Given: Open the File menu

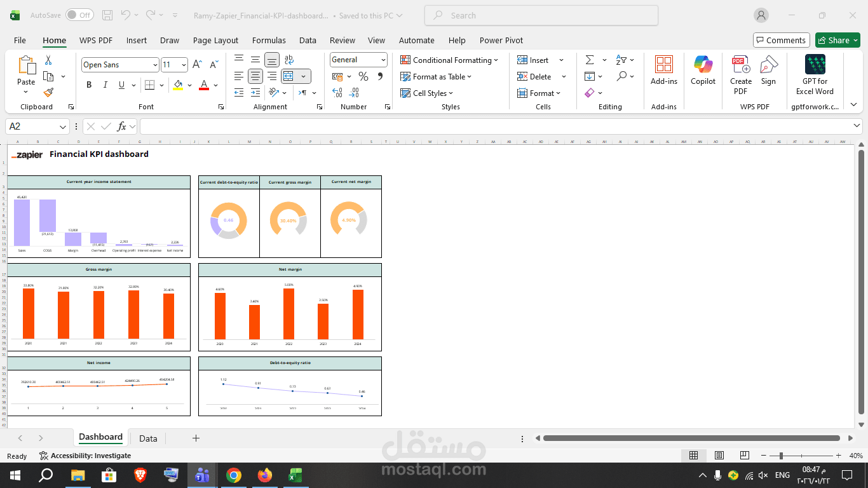Looking at the screenshot, I should point(20,40).
